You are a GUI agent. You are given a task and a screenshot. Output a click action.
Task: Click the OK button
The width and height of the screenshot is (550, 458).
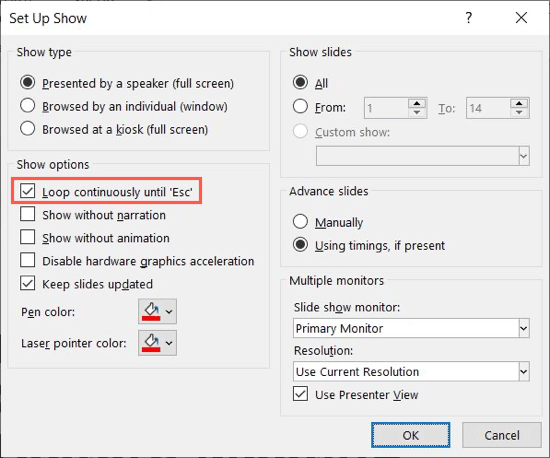[x=410, y=435]
